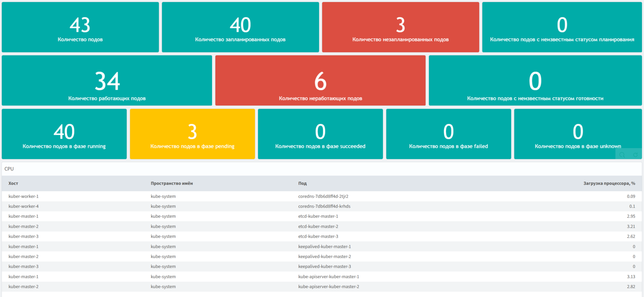This screenshot has width=644, height=297.
Task: Open the red non-working pods tile showing 6
Action: [320, 80]
